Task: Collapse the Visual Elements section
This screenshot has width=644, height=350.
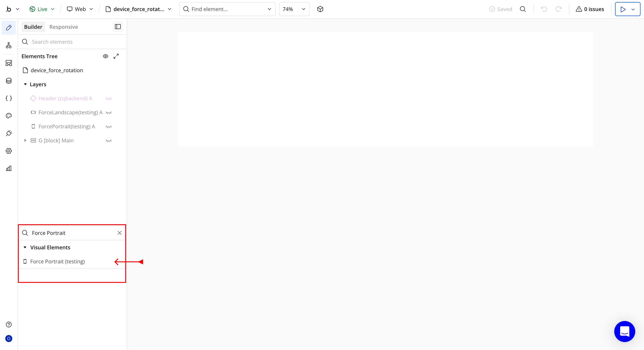Action: click(x=25, y=248)
